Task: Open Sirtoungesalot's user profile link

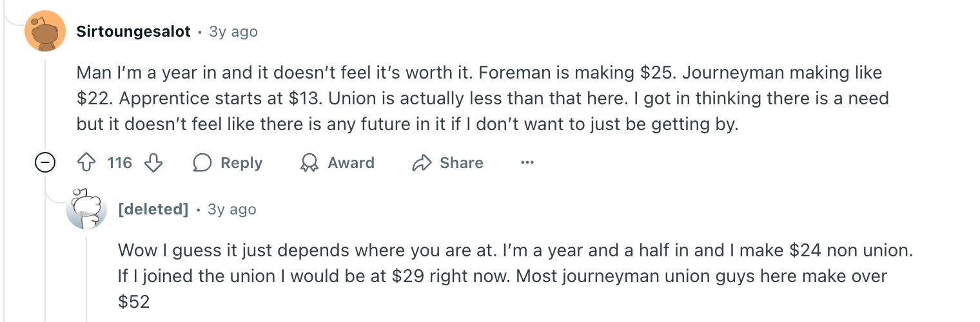Action: pyautogui.click(x=133, y=32)
